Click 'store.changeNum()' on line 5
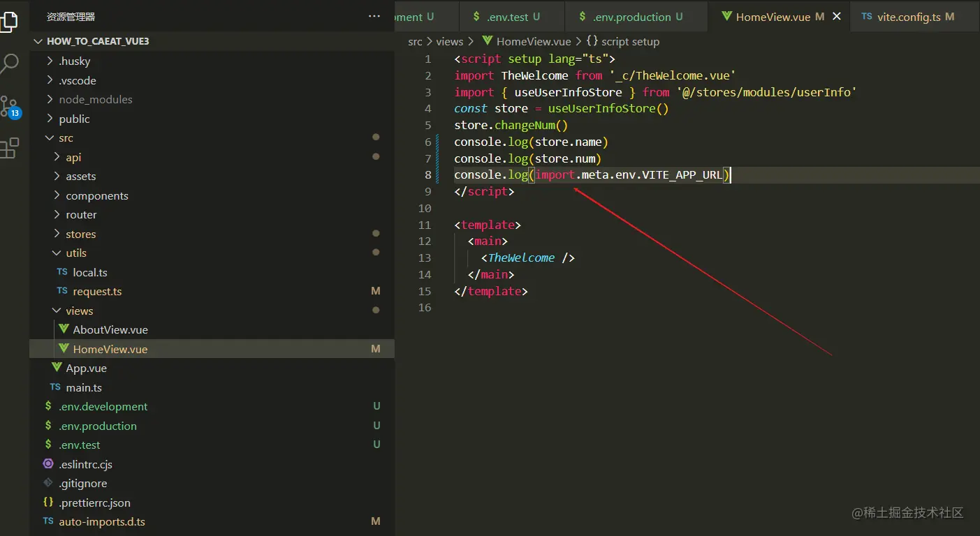The height and width of the screenshot is (536, 980). [x=511, y=126]
